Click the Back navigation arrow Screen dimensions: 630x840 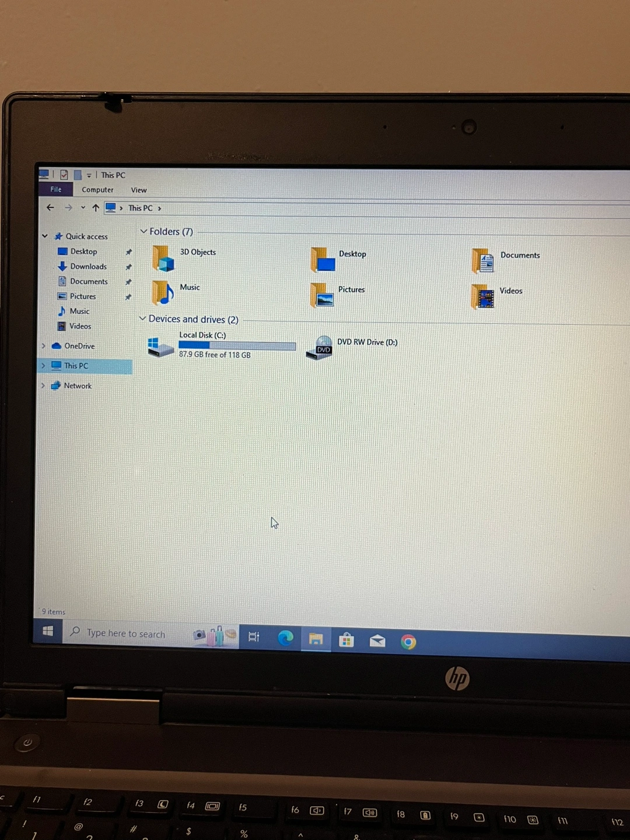coord(50,207)
